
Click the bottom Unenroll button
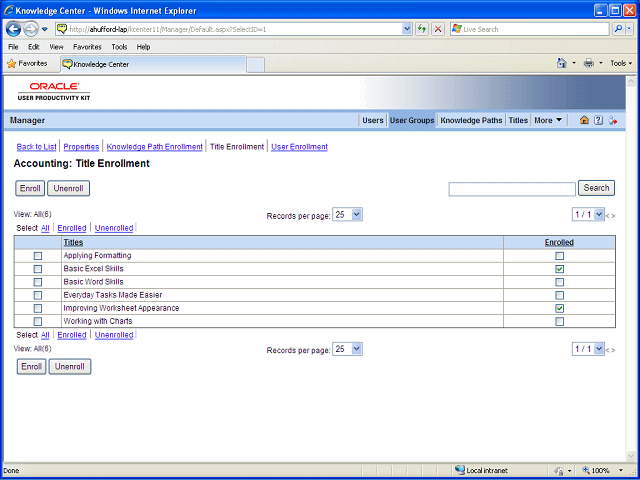point(70,367)
